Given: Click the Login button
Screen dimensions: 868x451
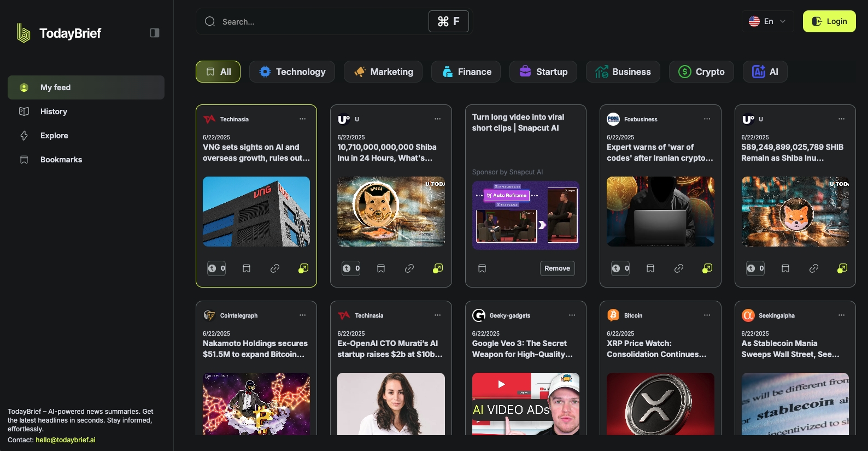Looking at the screenshot, I should [829, 21].
